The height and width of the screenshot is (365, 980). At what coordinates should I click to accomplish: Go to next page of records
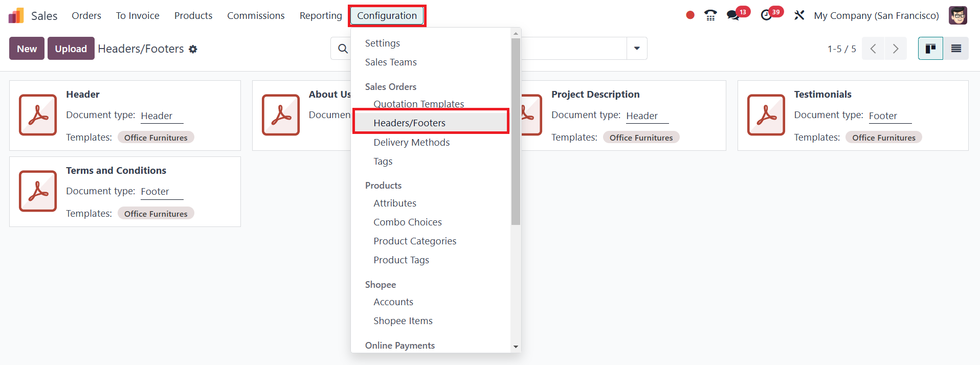tap(896, 49)
